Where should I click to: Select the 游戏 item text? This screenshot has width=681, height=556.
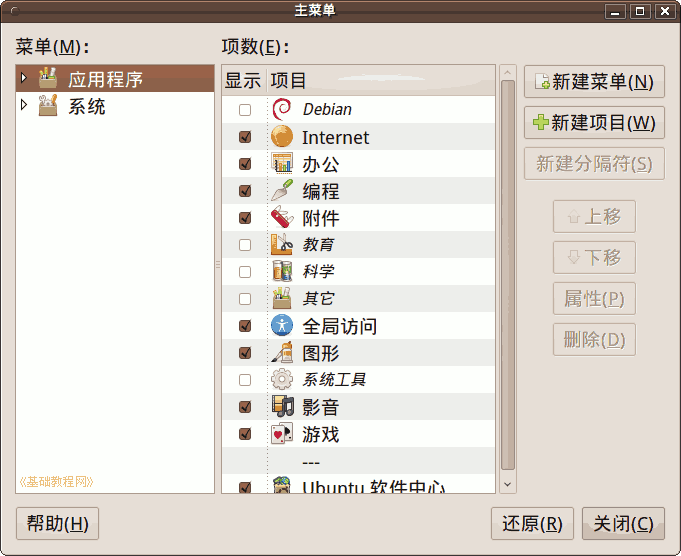(x=321, y=434)
